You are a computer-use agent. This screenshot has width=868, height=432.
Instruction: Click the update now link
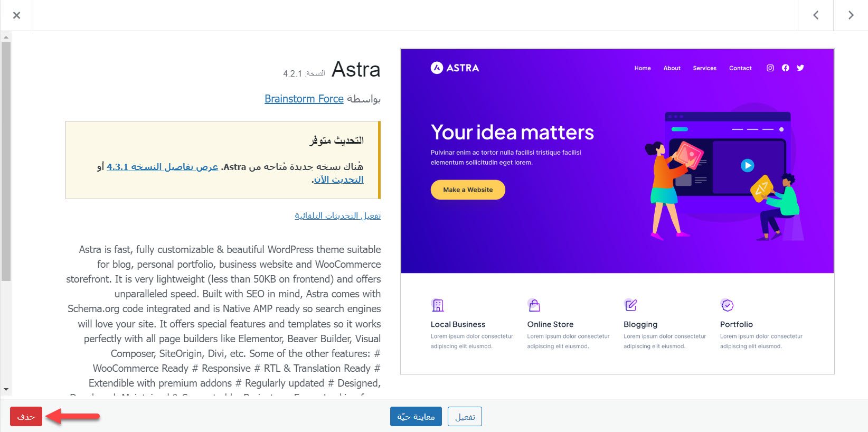(338, 180)
